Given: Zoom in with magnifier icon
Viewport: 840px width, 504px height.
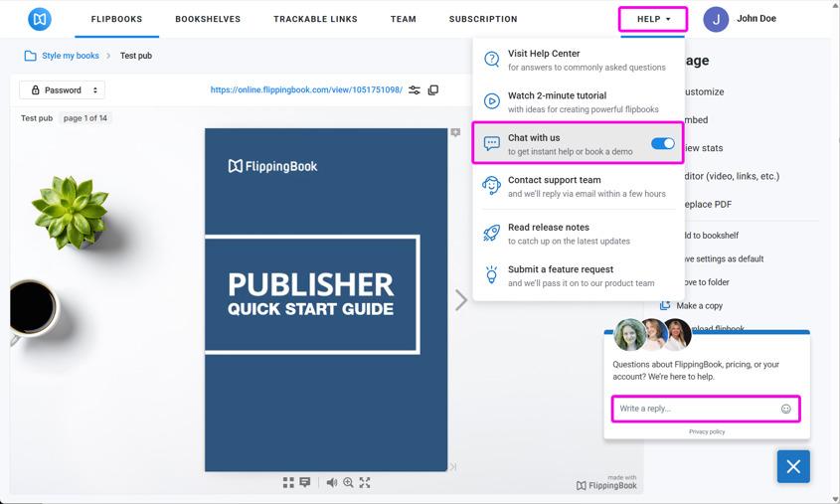Looking at the screenshot, I should point(348,482).
